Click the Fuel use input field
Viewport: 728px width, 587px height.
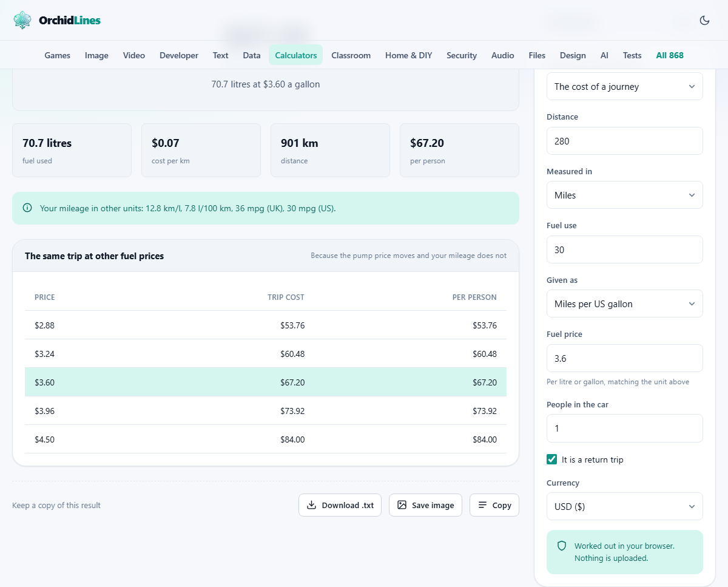click(625, 249)
